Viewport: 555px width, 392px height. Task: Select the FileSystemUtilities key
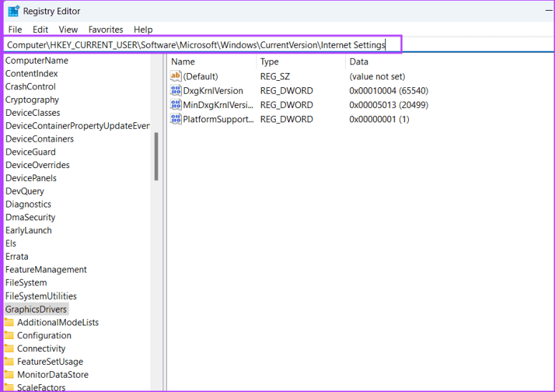coord(41,296)
